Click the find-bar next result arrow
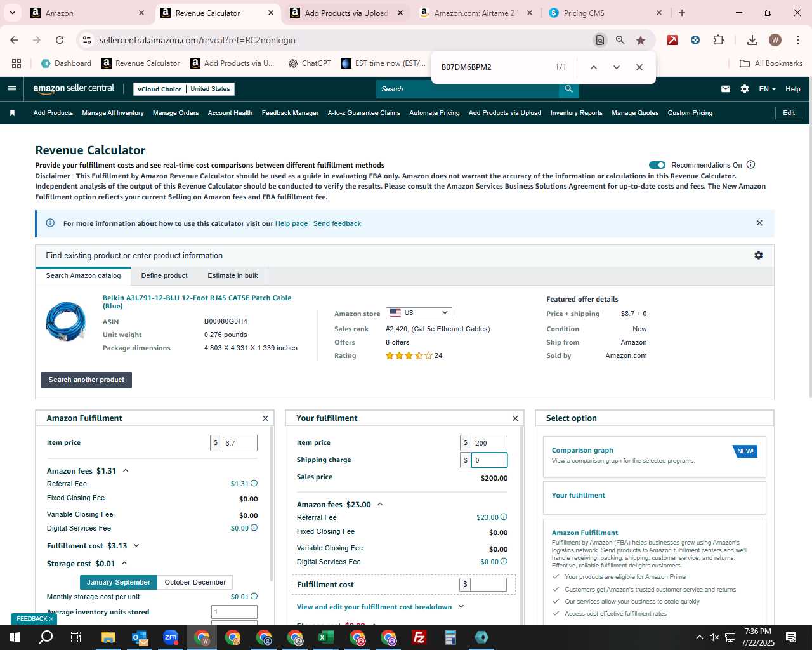 [x=616, y=67]
